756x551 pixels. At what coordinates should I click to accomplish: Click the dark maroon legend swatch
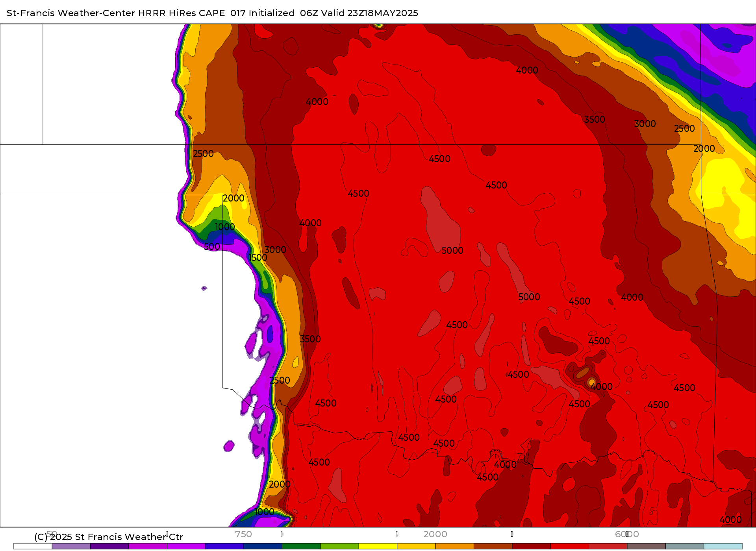[x=531, y=546]
